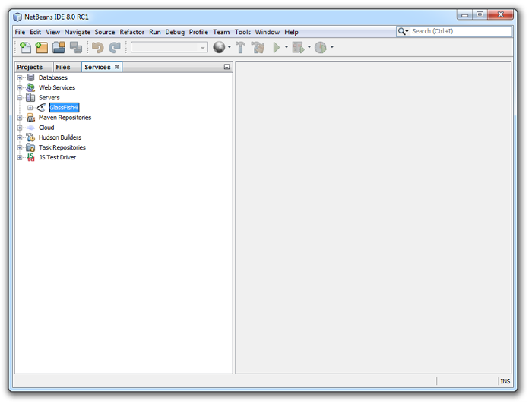
Task: Click in the Search (Ctrl+I) field
Action: point(461,31)
